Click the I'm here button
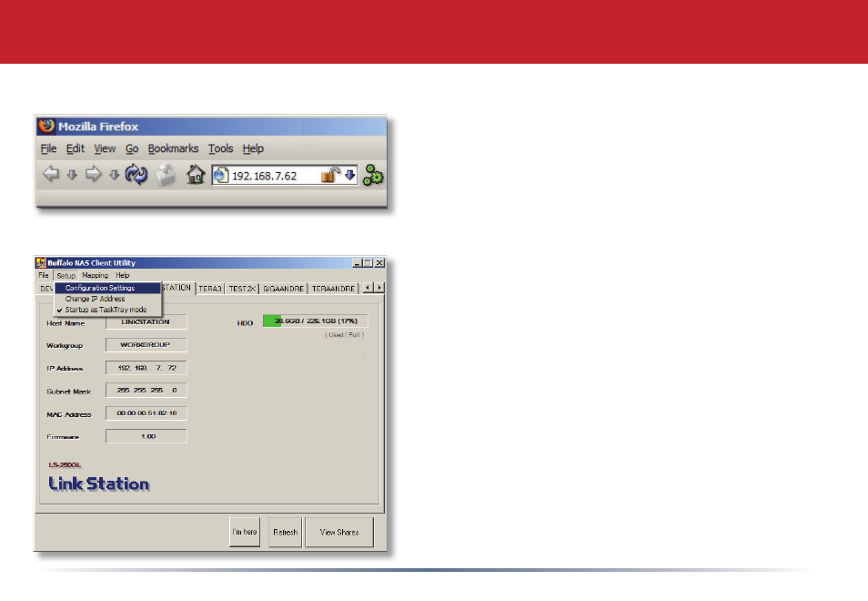The width and height of the screenshot is (868, 601). (x=245, y=533)
